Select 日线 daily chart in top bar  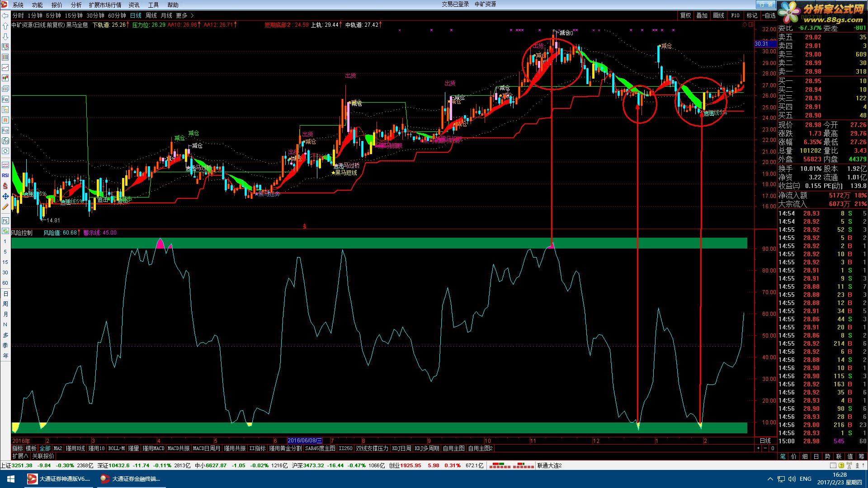point(136,15)
